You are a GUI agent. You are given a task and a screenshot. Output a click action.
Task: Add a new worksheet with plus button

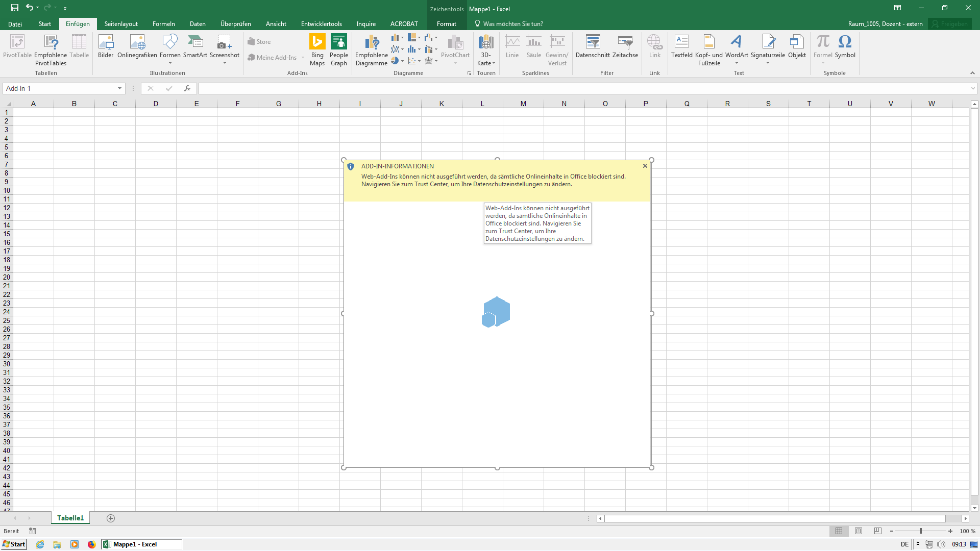coord(111,518)
